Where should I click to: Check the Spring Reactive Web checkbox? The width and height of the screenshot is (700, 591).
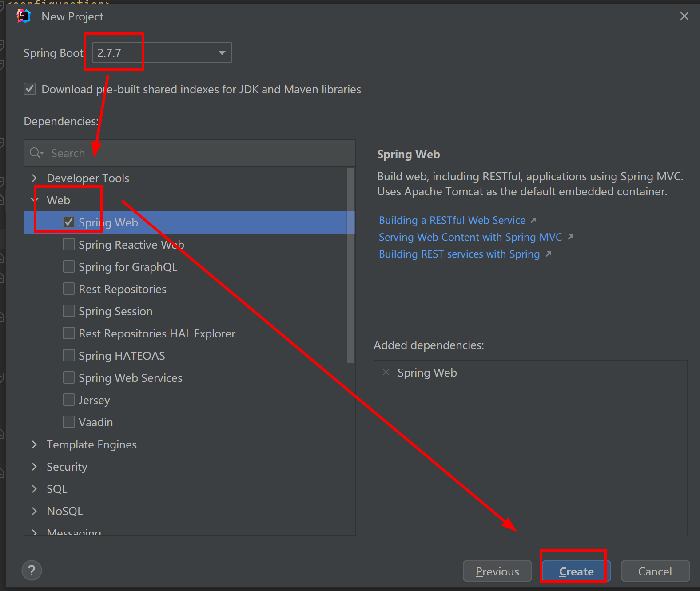[x=69, y=244]
